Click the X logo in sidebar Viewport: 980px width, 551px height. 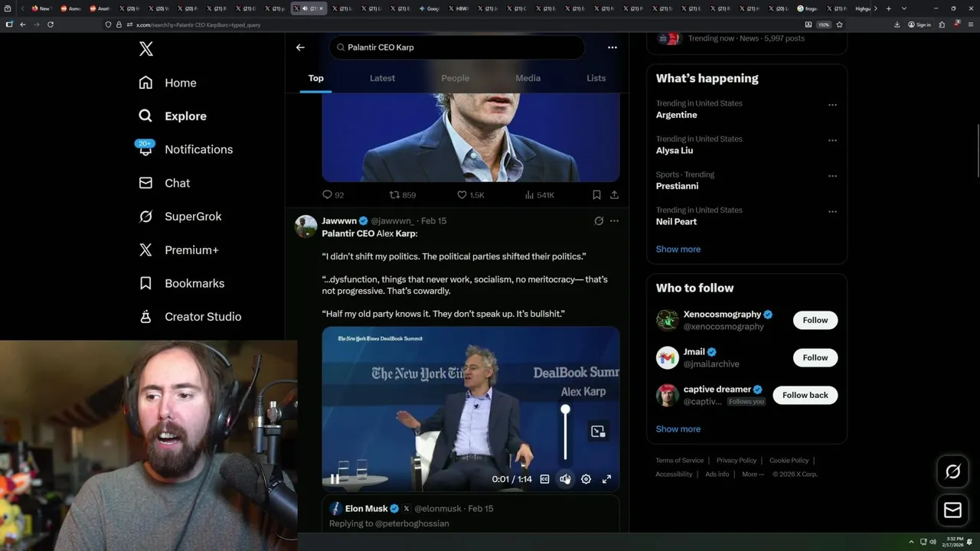(x=146, y=49)
